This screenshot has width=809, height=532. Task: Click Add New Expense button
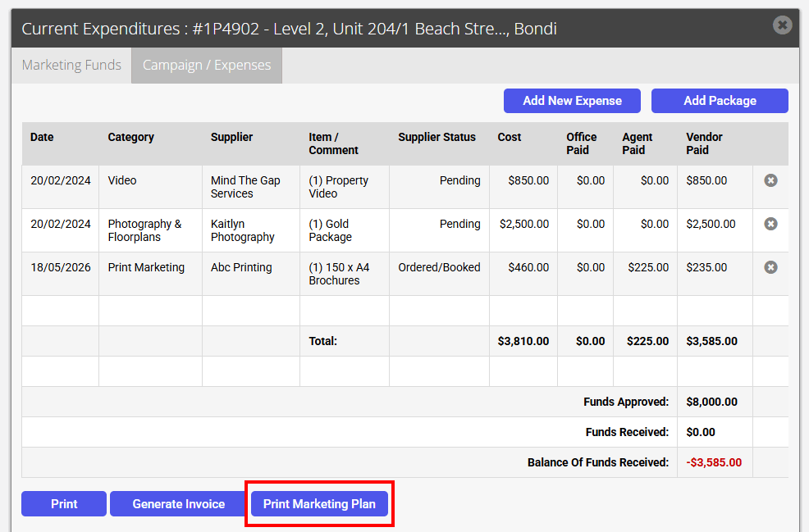572,101
